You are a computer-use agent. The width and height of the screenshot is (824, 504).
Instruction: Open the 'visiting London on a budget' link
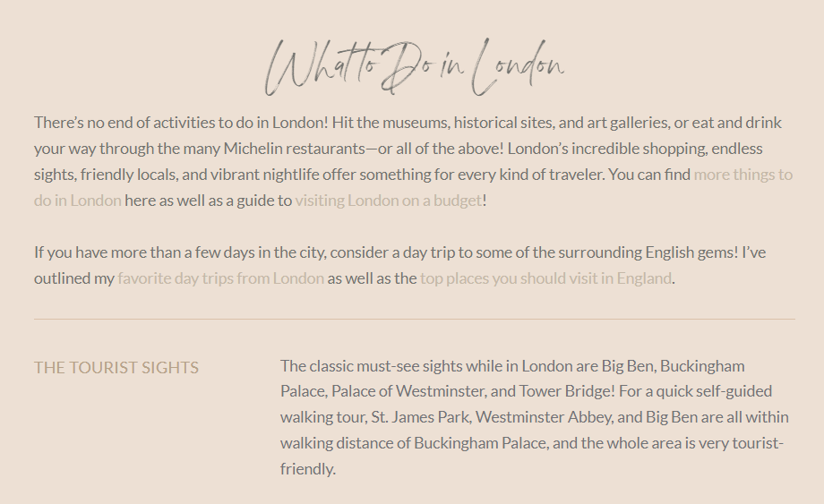pyautogui.click(x=389, y=201)
